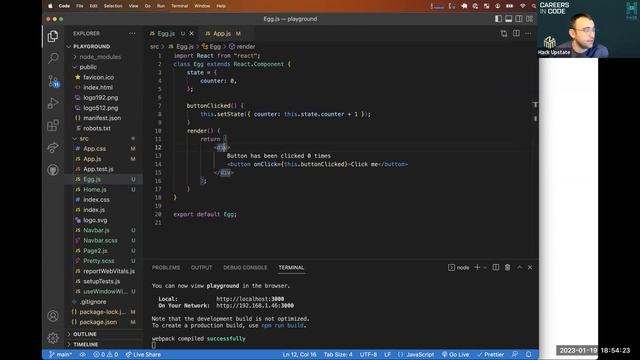Close the terminal panel

click(x=530, y=267)
